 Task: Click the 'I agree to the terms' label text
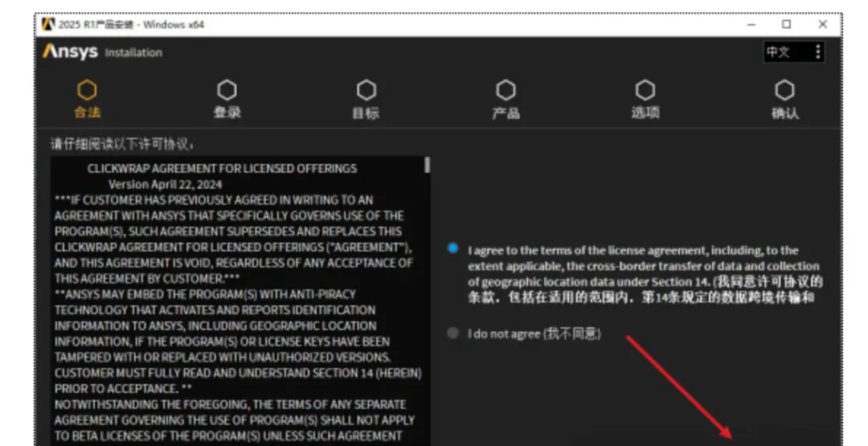(x=645, y=274)
